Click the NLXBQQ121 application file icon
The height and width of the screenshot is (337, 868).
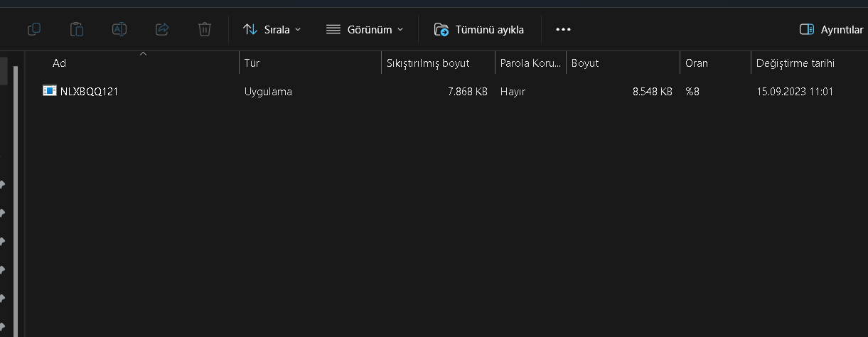pyautogui.click(x=50, y=91)
